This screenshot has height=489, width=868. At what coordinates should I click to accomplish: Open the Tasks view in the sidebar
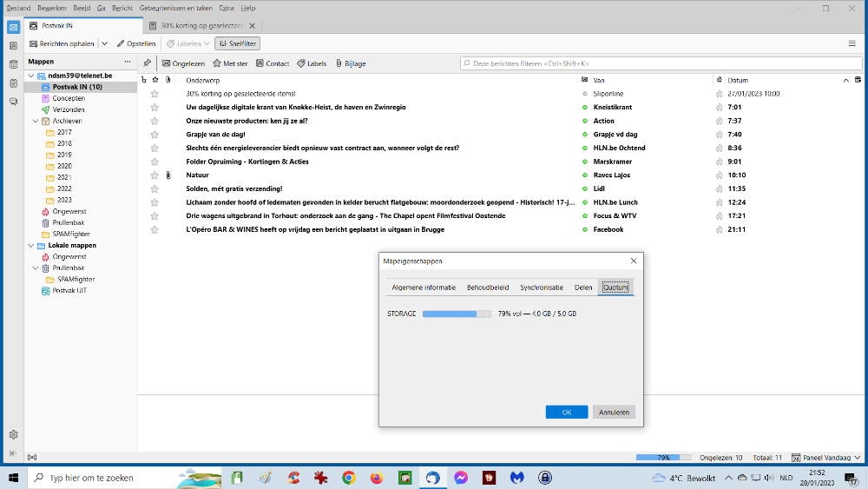tap(13, 83)
